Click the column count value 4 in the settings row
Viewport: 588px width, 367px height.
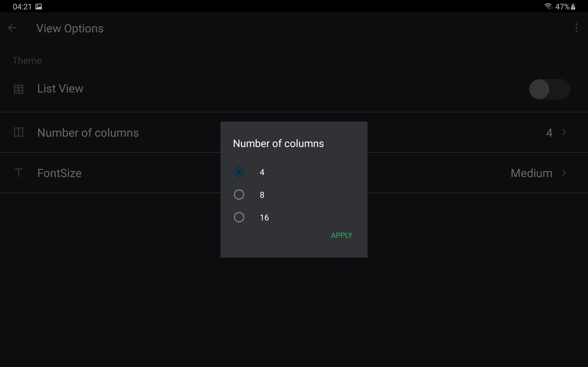coord(549,133)
